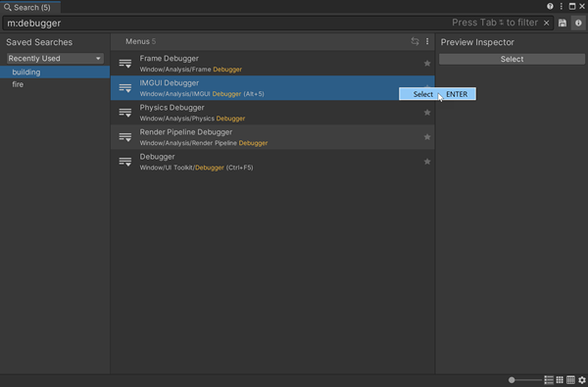Click the sync/refresh icon in Menus header
The width and height of the screenshot is (588, 387).
tap(415, 41)
